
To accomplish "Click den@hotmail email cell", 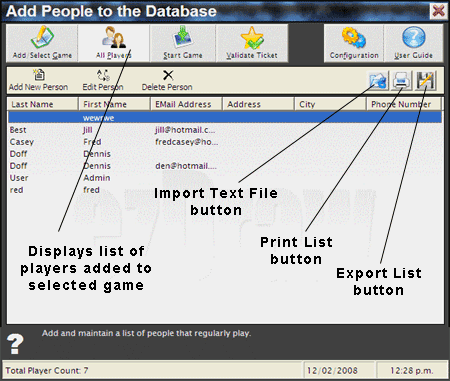I will click(186, 166).
